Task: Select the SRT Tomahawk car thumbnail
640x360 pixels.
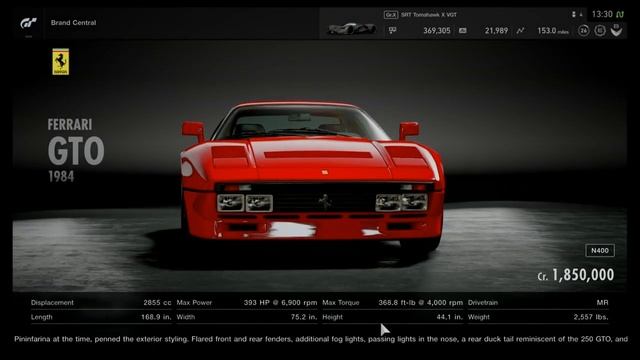Action: pyautogui.click(x=351, y=29)
